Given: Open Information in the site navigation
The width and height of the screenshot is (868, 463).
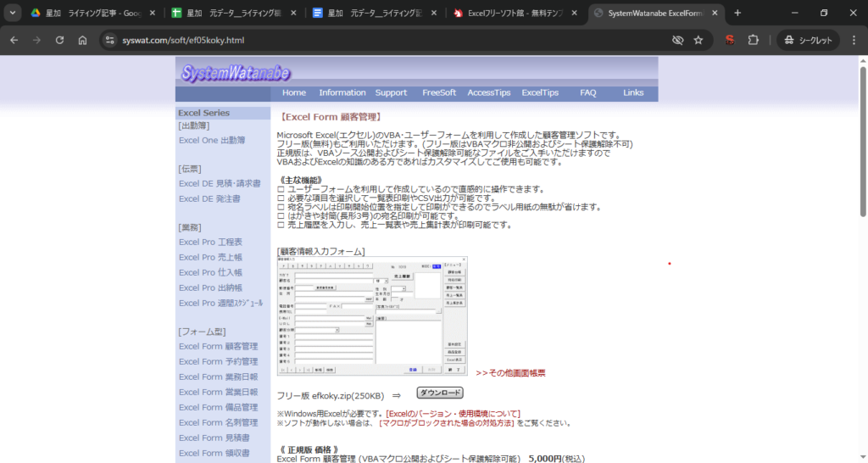Looking at the screenshot, I should coord(342,93).
